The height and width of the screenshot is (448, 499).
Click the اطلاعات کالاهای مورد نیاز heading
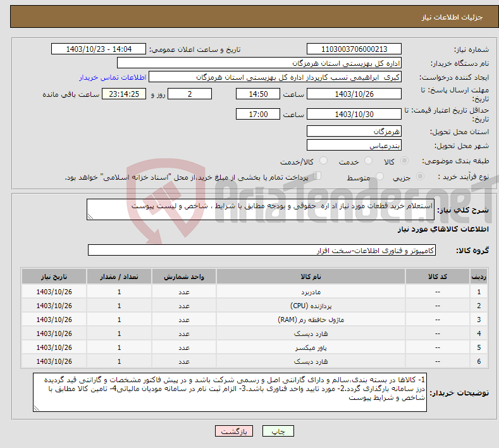click(443, 229)
